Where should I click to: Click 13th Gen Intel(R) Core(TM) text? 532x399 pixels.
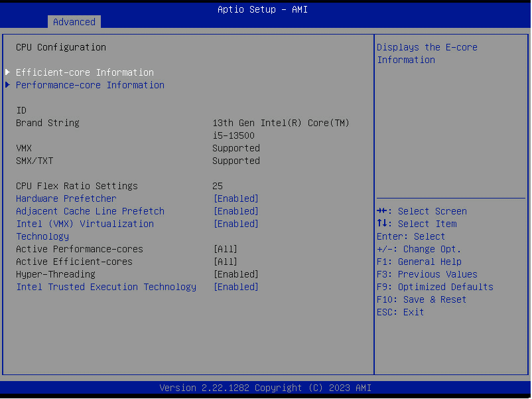(x=281, y=123)
